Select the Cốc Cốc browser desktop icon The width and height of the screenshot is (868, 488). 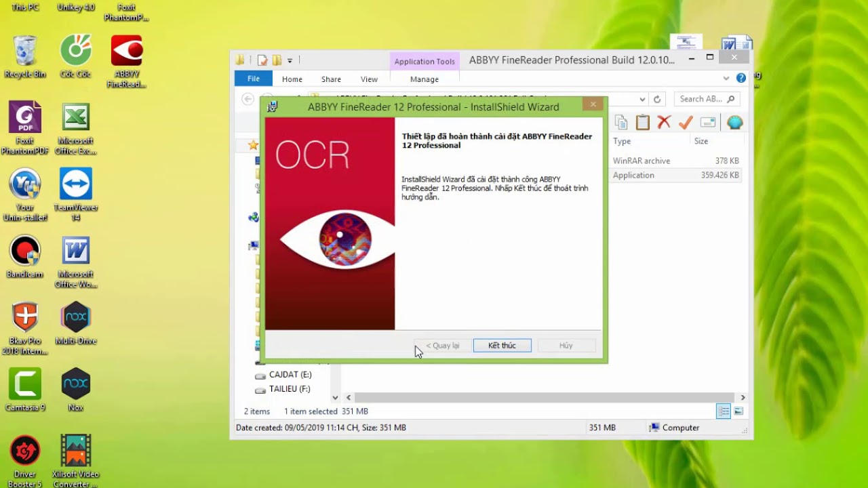(76, 57)
